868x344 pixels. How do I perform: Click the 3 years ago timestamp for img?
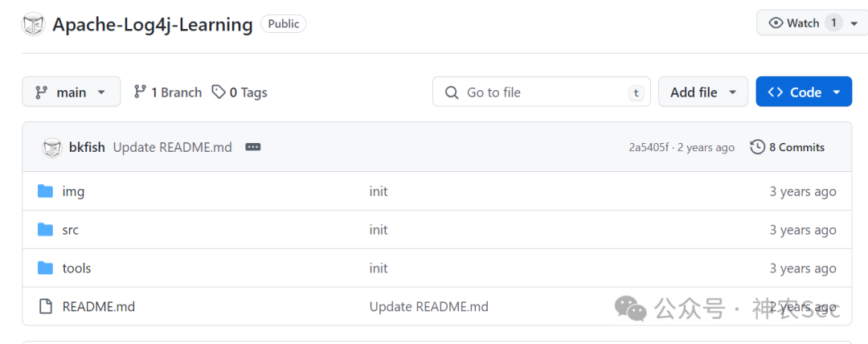(803, 191)
